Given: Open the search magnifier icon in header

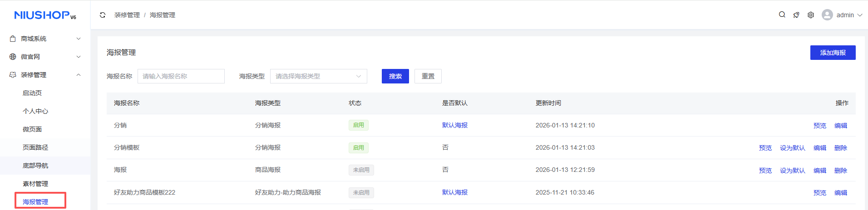Looking at the screenshot, I should point(782,15).
